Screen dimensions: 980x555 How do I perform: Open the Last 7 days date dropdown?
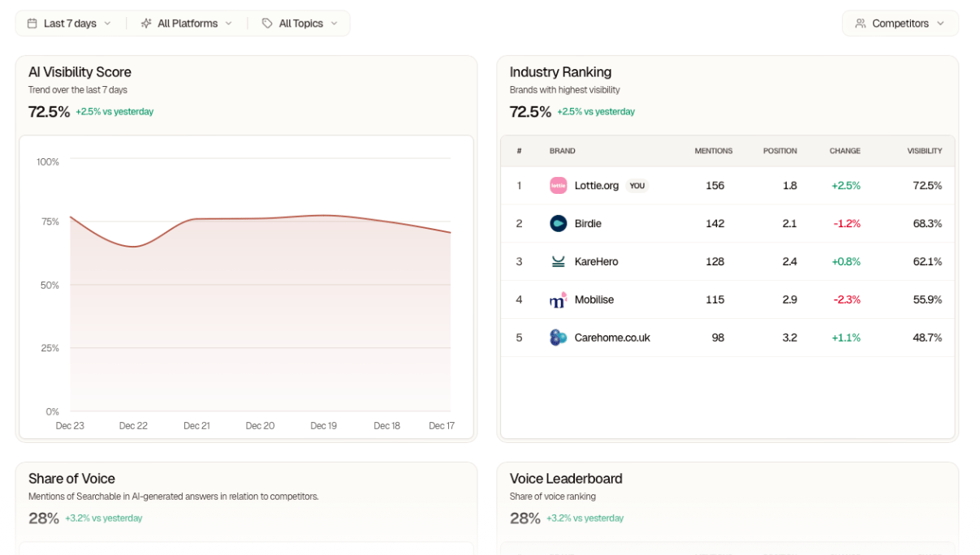tap(70, 24)
